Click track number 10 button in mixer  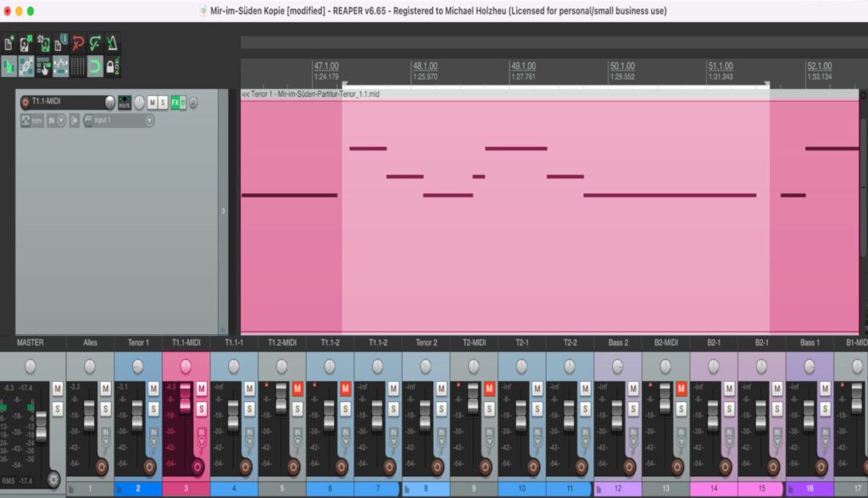click(522, 489)
